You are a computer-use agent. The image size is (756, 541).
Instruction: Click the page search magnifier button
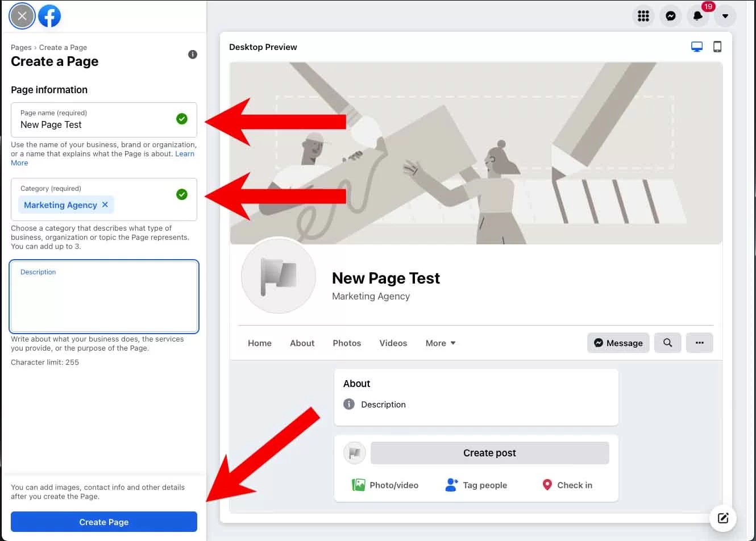(667, 343)
